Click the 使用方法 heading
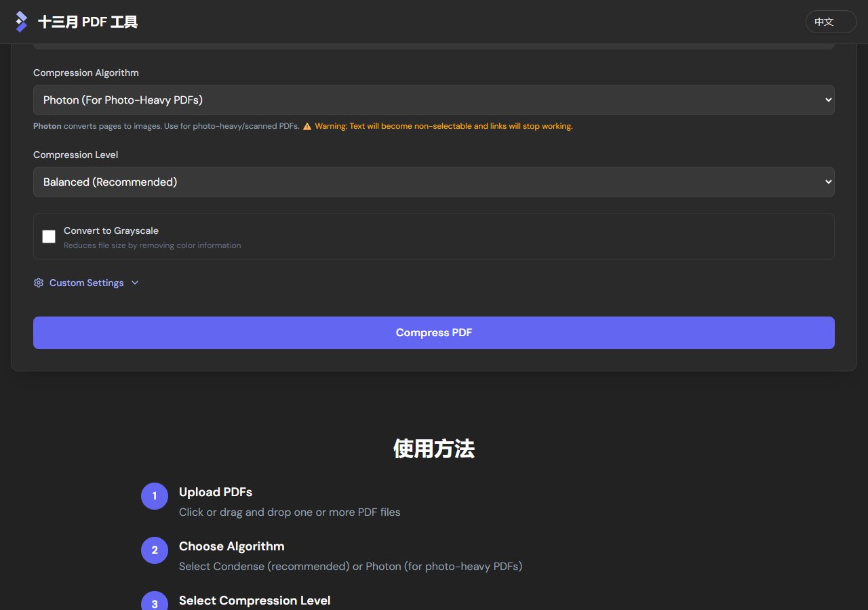 (434, 449)
